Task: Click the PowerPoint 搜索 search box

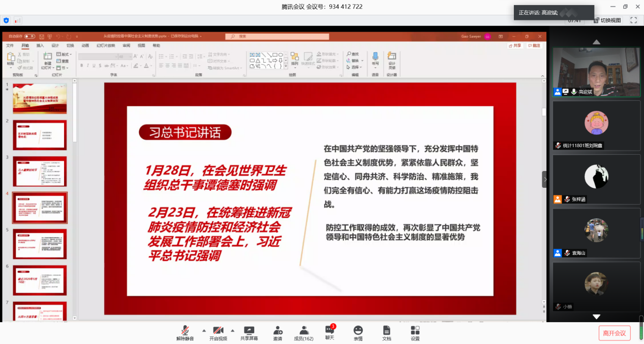Action: point(278,37)
